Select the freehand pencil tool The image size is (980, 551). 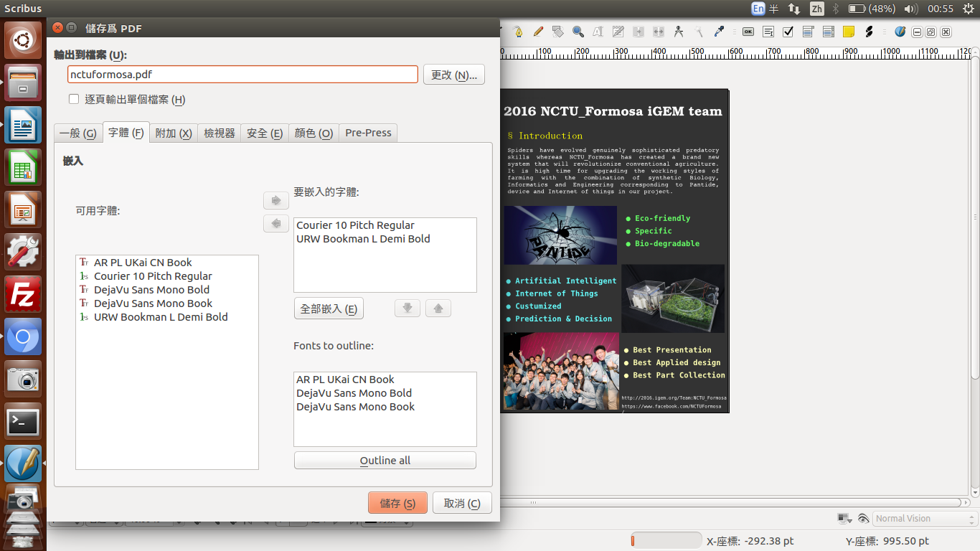pyautogui.click(x=538, y=32)
